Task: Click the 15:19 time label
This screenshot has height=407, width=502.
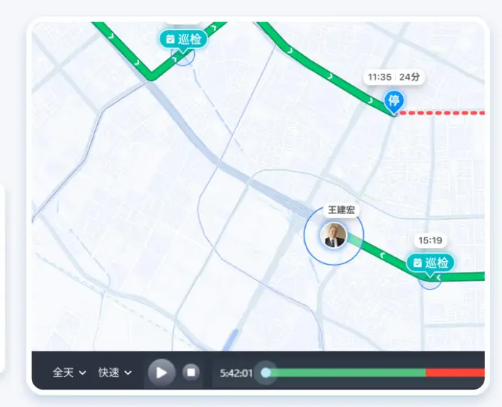Action: pyautogui.click(x=430, y=240)
